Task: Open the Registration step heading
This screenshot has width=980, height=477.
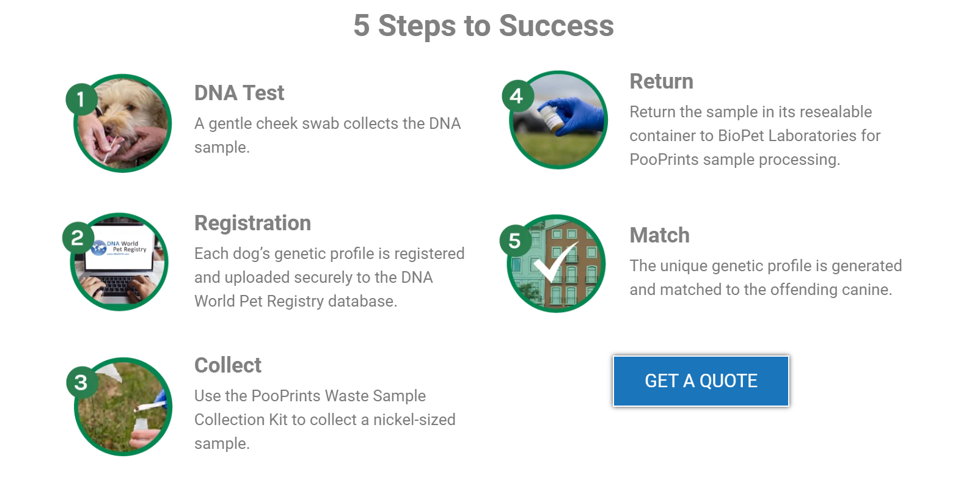Action: 252,224
